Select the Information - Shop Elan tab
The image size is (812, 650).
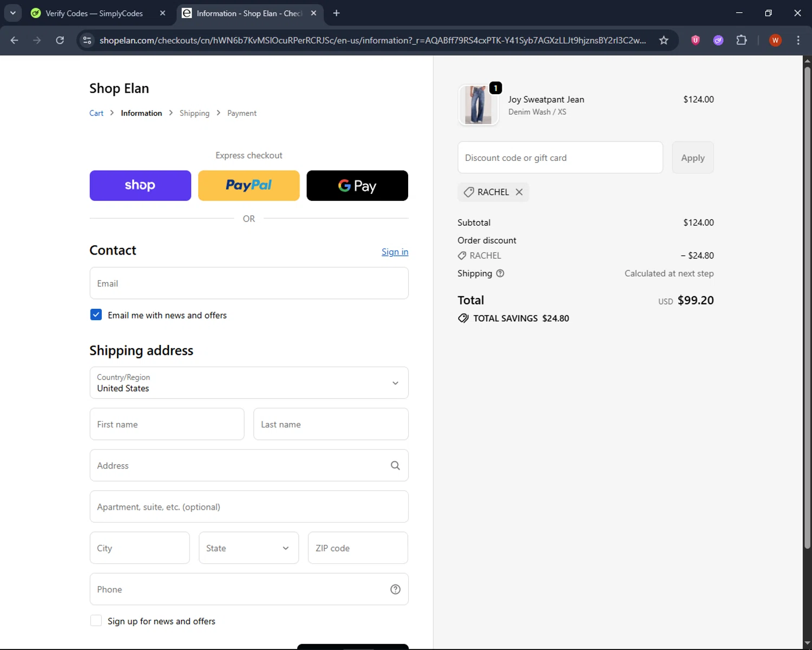(249, 13)
